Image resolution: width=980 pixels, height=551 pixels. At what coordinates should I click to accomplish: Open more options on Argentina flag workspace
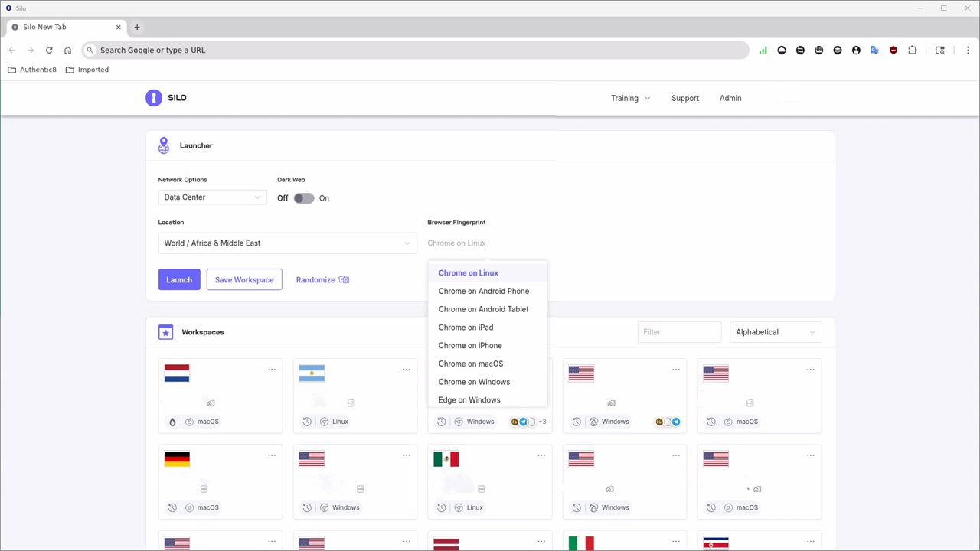(x=407, y=370)
